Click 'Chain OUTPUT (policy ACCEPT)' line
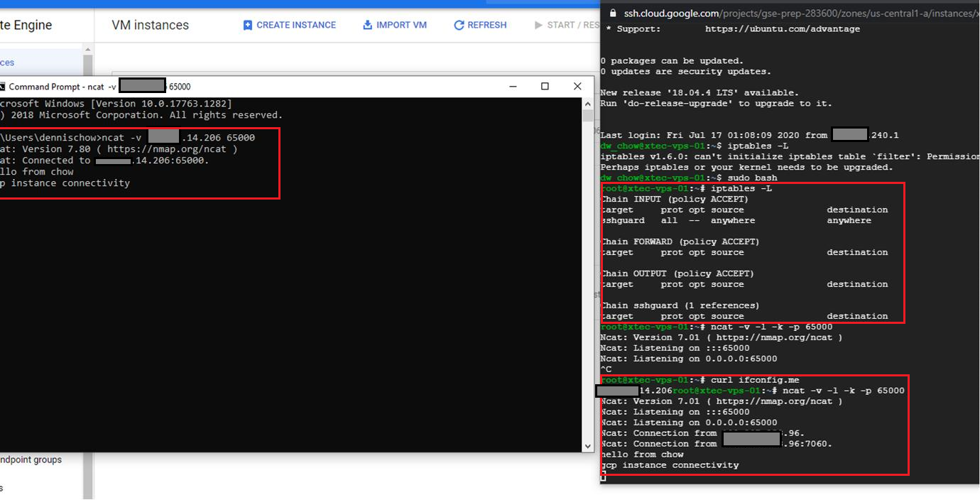Image resolution: width=980 pixels, height=500 pixels. pyautogui.click(x=677, y=274)
